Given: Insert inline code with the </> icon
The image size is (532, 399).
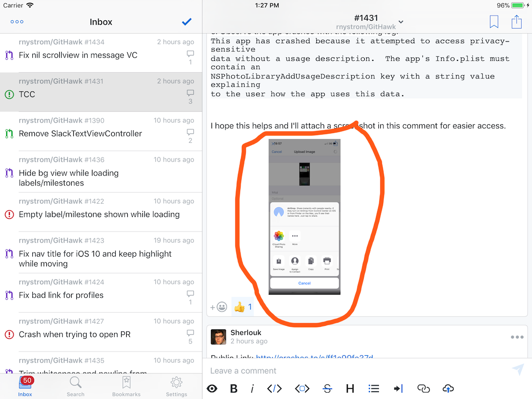Looking at the screenshot, I should point(274,388).
